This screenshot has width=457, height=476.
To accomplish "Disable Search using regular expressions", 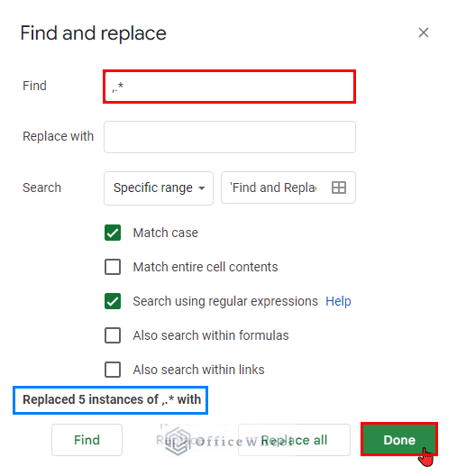I will pyautogui.click(x=113, y=301).
